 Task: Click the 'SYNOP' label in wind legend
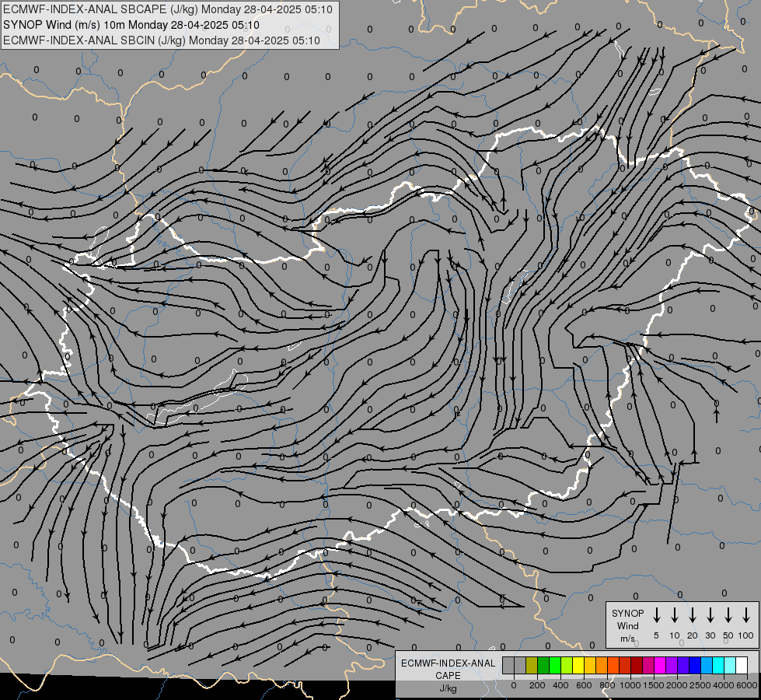(627, 613)
